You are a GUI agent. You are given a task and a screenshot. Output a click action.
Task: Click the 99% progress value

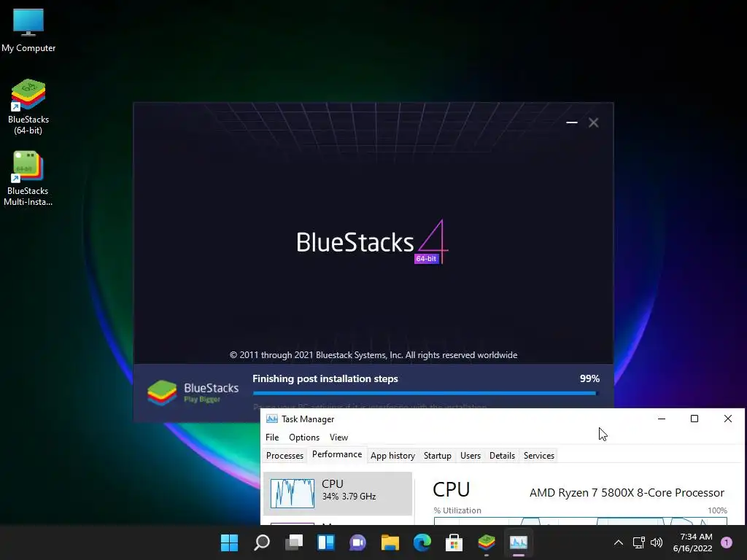point(589,378)
